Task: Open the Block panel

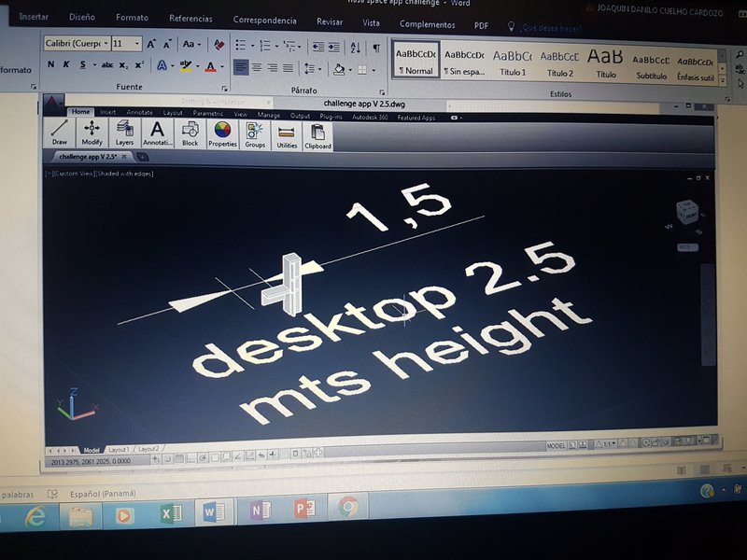Action: tap(190, 133)
